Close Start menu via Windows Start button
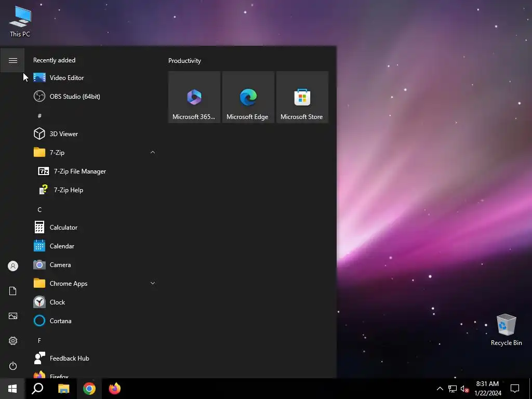532x399 pixels. (x=12, y=389)
